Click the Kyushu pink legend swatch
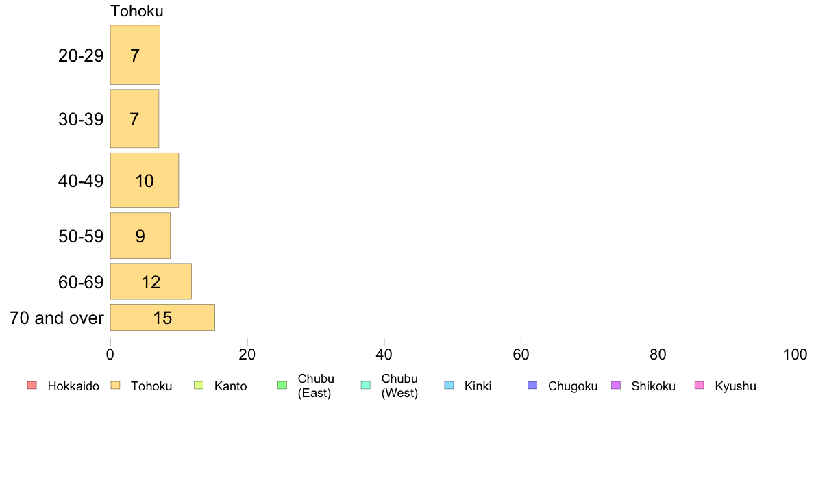Viewport: 814px width, 504px height. coord(700,385)
